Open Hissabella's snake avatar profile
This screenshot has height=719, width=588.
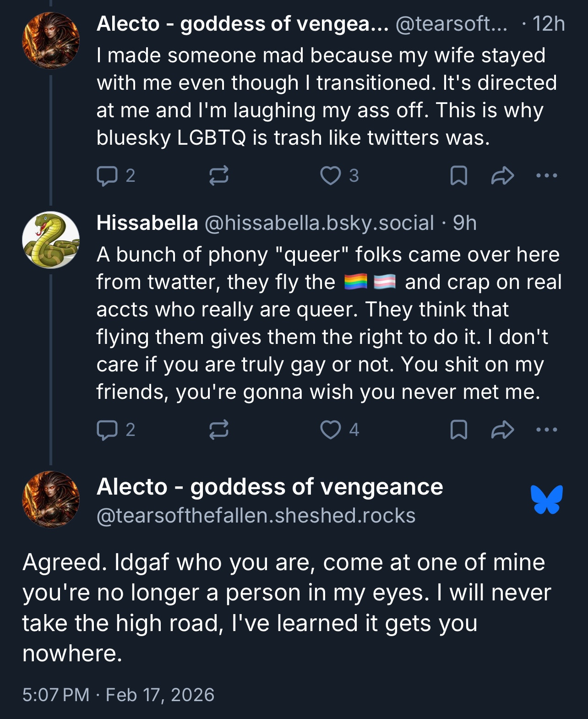[x=51, y=240]
